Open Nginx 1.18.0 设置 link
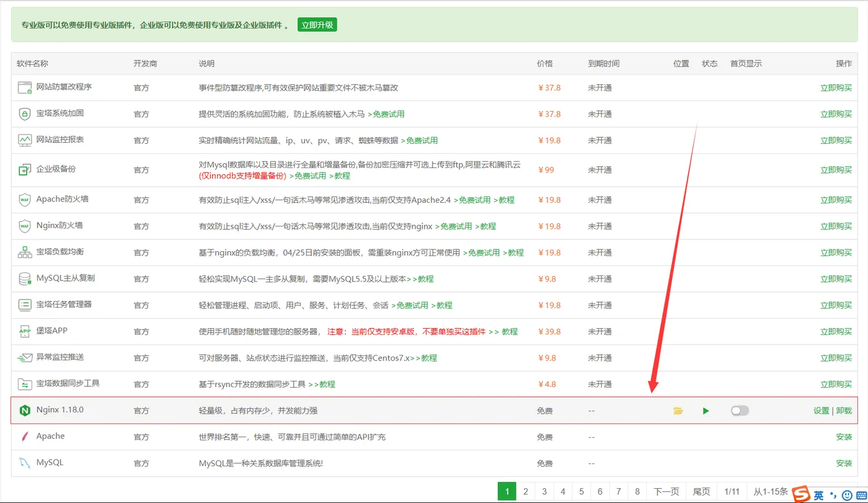Screen dimensions: 868x503 [x=821, y=411]
